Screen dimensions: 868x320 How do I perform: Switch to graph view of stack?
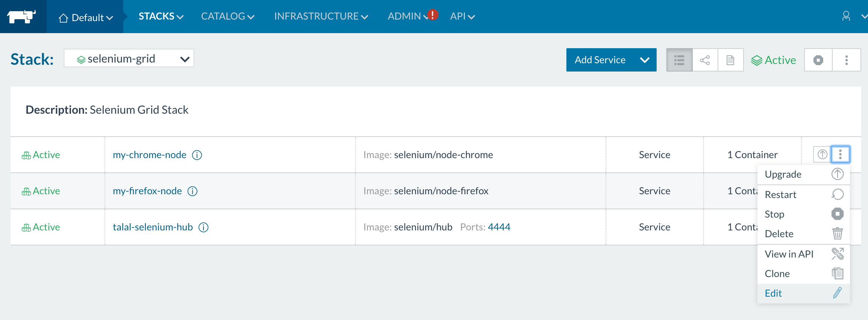click(x=705, y=60)
